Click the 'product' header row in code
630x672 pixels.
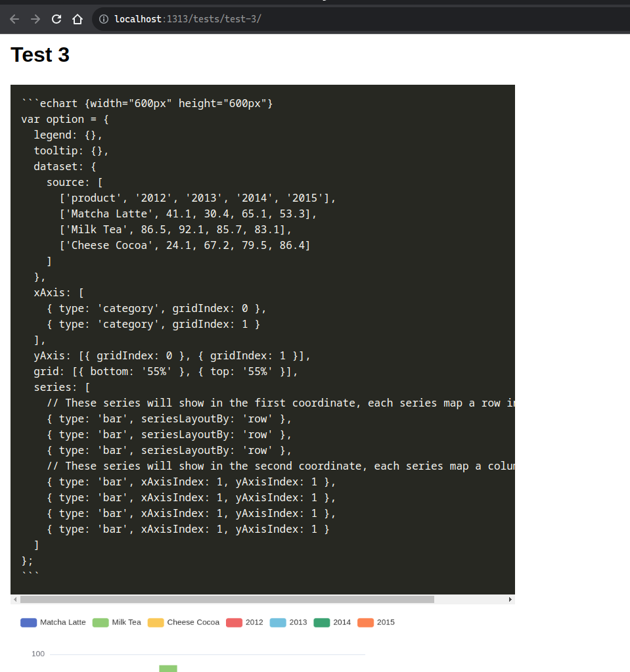(x=198, y=198)
